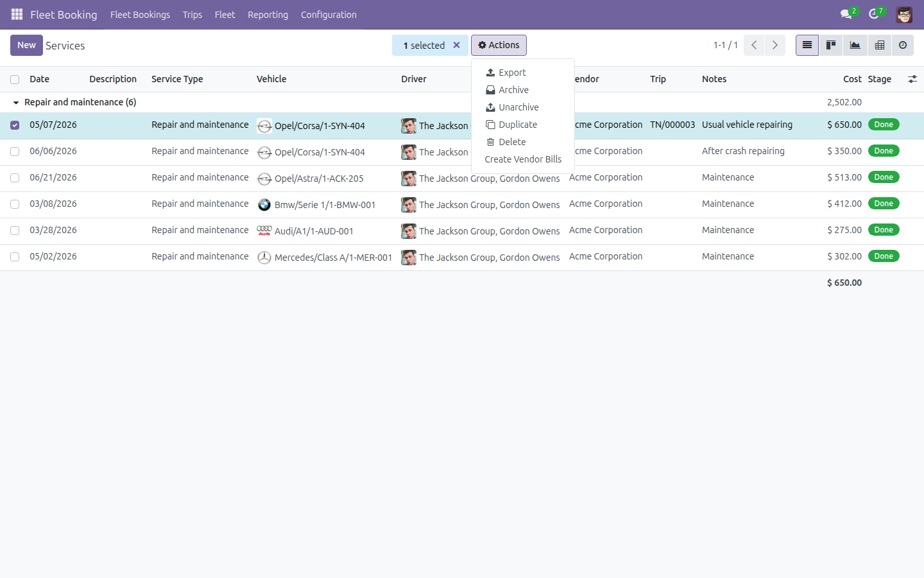Sort by the Cost column header

pyautogui.click(x=852, y=79)
